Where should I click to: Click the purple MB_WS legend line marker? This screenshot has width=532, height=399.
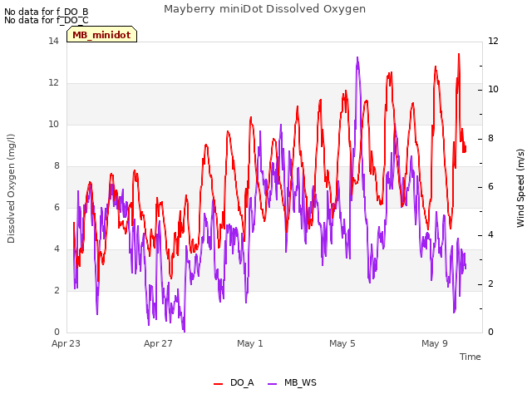(x=273, y=384)
